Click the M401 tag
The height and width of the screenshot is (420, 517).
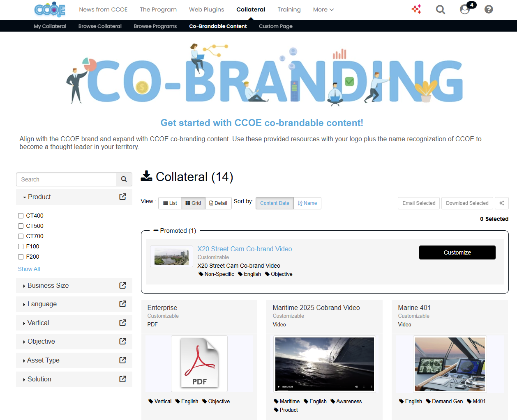[476, 402]
